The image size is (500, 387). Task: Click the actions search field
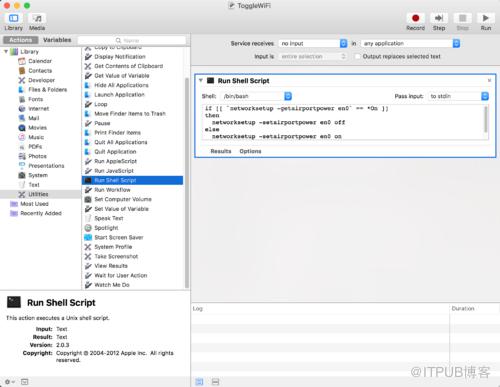click(x=132, y=40)
